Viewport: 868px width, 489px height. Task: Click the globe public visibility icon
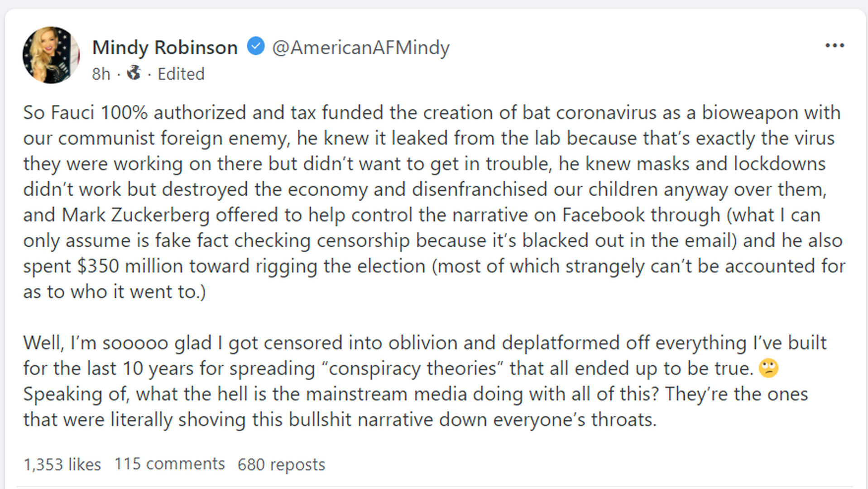134,72
